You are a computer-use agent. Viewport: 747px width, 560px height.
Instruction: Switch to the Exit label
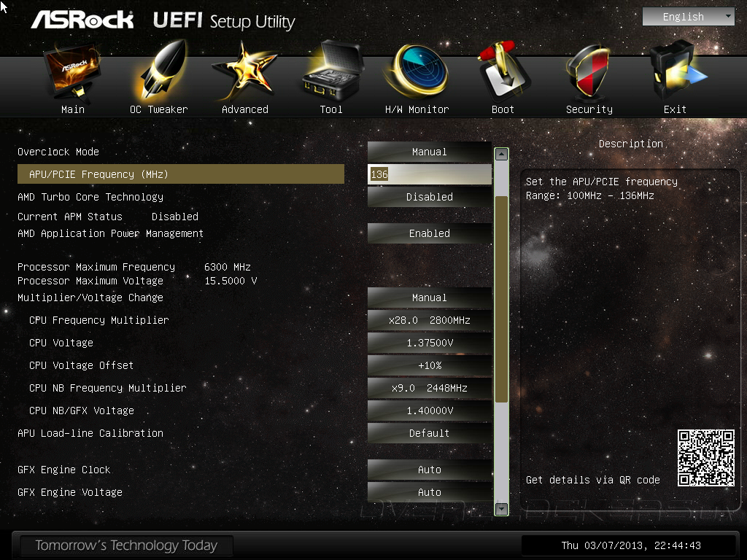point(675,109)
